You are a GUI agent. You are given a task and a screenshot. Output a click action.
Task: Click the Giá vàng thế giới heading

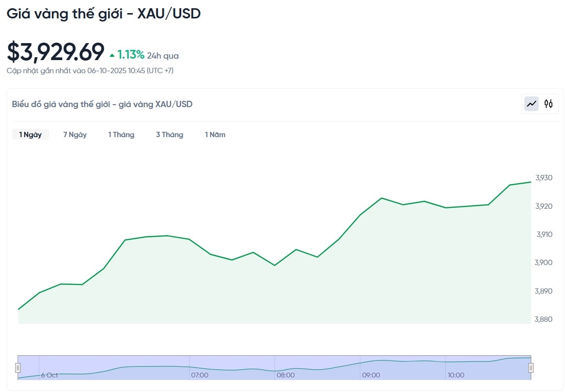click(104, 14)
